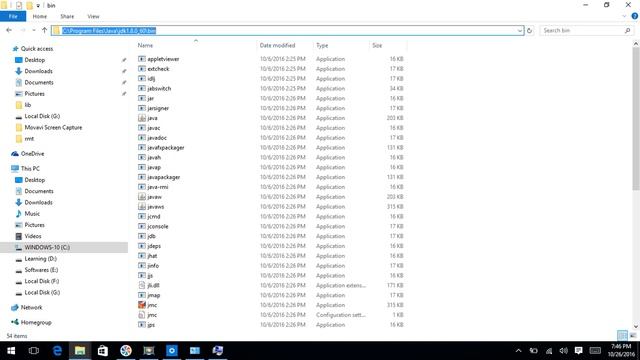The image size is (640, 360).
Task: Select Quick access in navigation pane
Action: (37, 49)
